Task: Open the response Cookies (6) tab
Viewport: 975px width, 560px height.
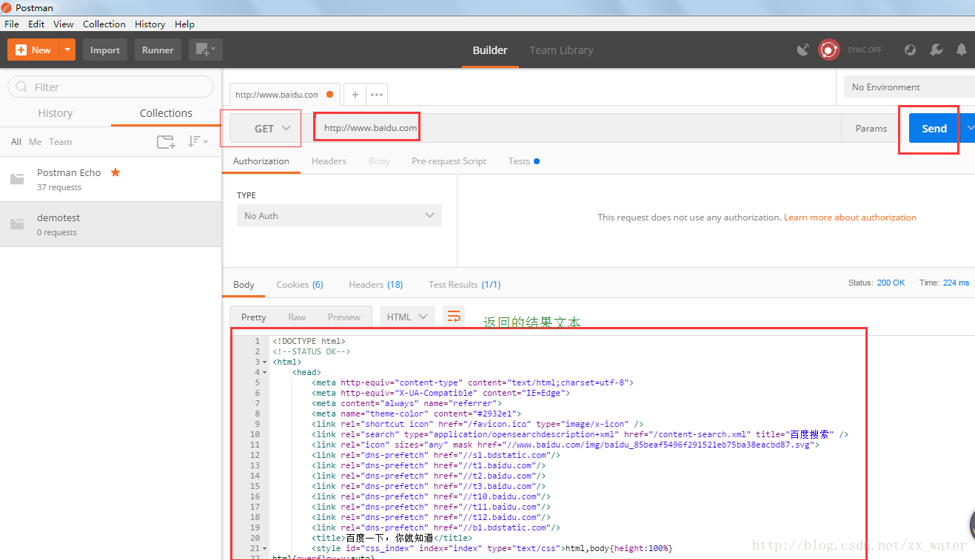Action: [300, 284]
